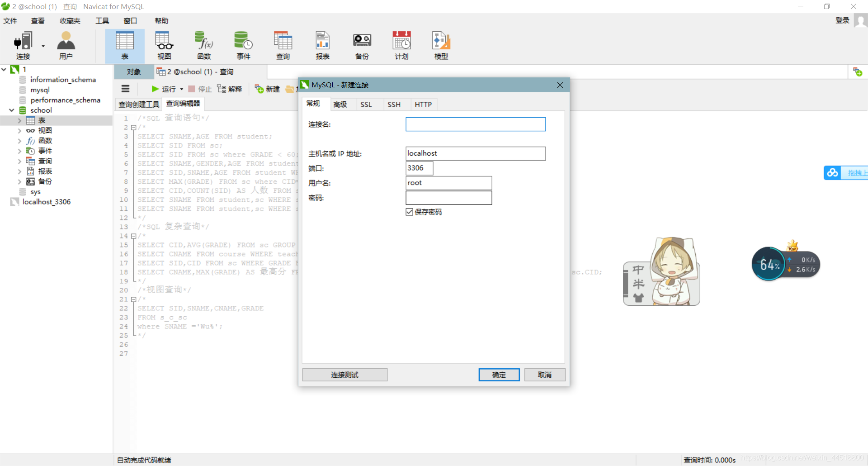Screen dimensions: 868x466
Task: Open the 收藏夹 (Favorites) menu
Action: pos(70,21)
